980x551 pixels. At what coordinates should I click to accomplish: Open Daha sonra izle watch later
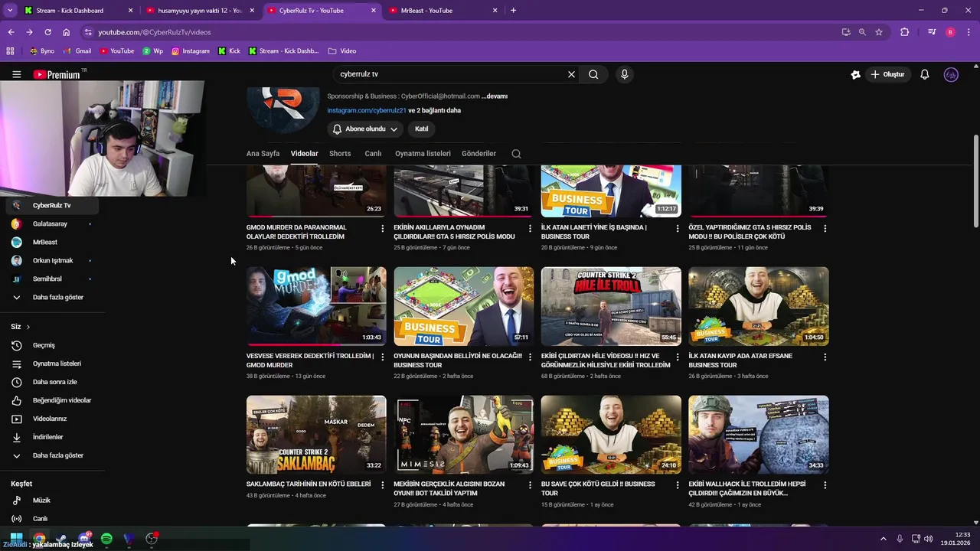(53, 382)
